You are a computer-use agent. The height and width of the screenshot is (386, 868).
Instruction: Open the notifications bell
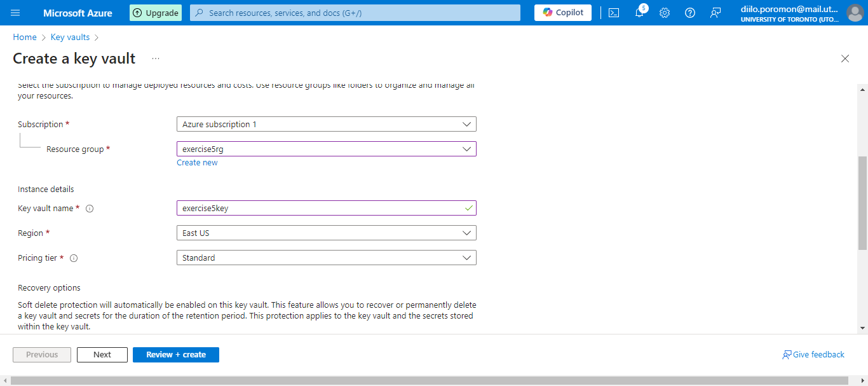coord(639,13)
